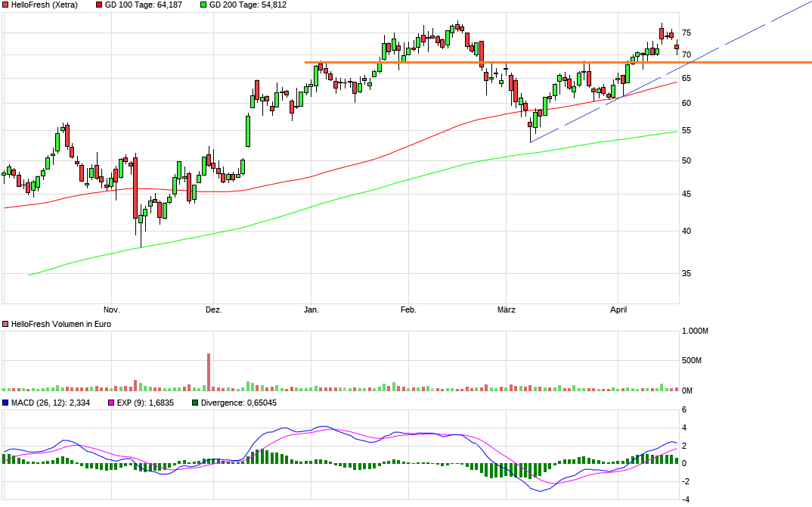The width and height of the screenshot is (812, 507).
Task: Click the 'Jan.' x-axis month label
Action: tap(311, 310)
